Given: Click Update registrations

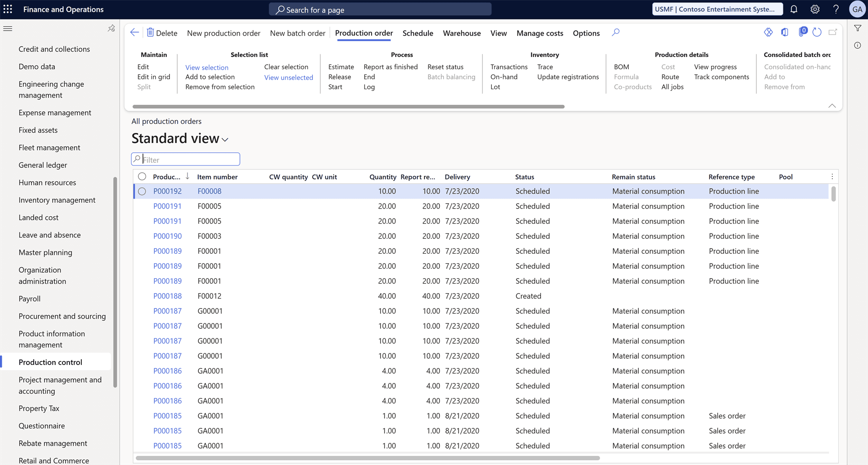Looking at the screenshot, I should click(x=568, y=77).
